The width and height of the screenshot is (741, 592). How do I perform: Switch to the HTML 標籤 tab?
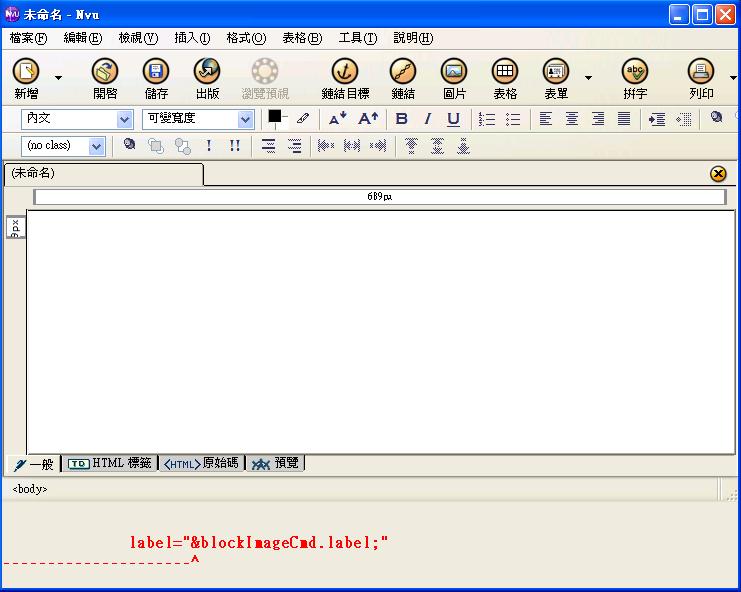click(110, 463)
